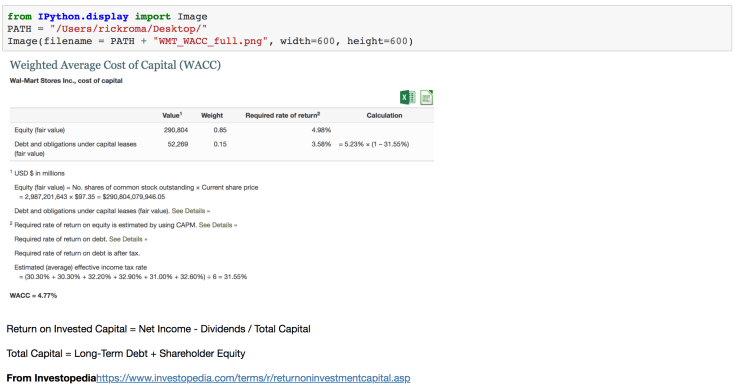Click the 'WACC = 4.77%' result
738x388 pixels.
click(33, 296)
